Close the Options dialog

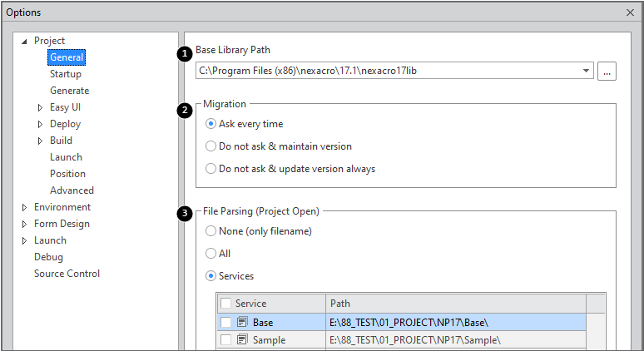point(629,12)
